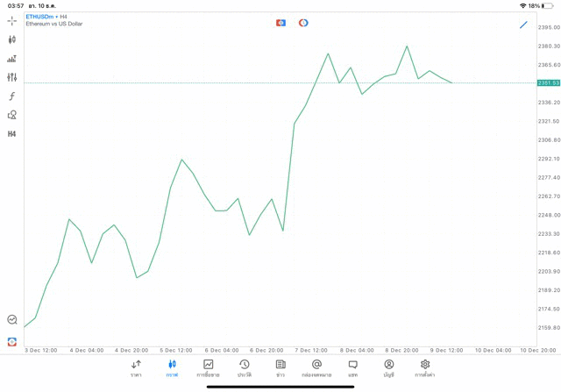Switch to the การซื้อขาย (Trade) tab

[x=208, y=368]
